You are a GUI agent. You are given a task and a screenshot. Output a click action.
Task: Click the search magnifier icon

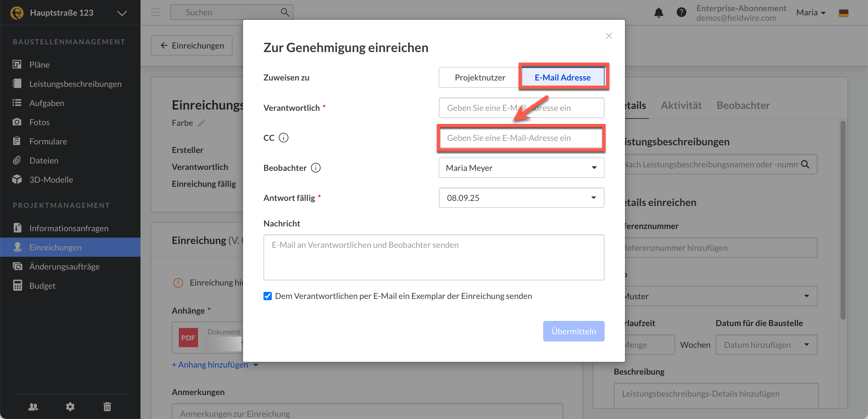coord(285,12)
